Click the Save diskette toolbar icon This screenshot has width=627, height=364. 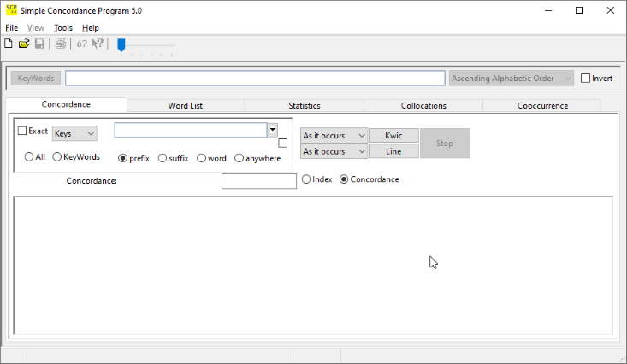click(x=39, y=44)
